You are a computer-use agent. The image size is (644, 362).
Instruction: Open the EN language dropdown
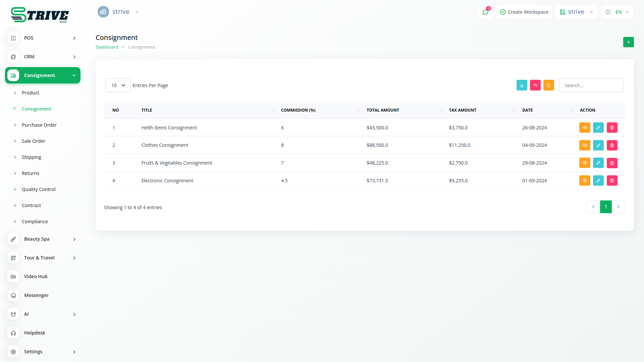(x=617, y=12)
